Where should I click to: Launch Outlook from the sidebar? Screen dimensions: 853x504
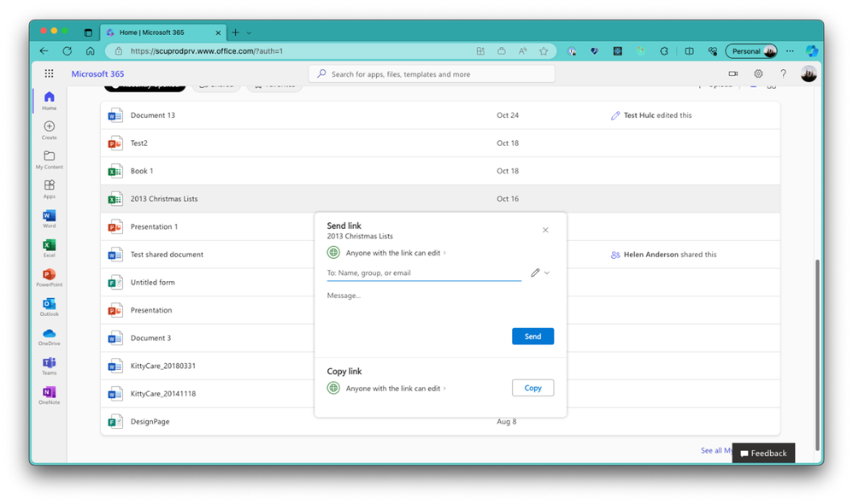(49, 307)
